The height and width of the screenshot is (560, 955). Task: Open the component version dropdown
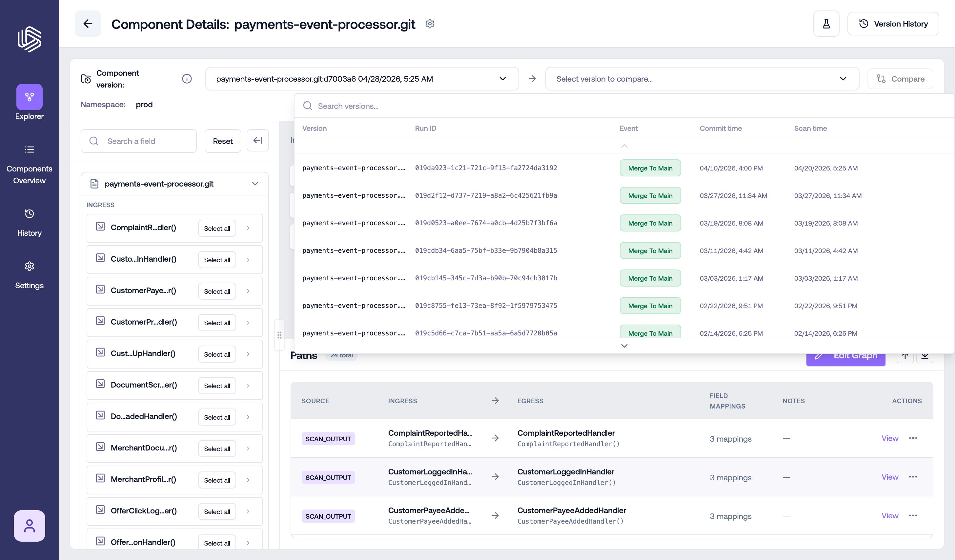point(362,79)
